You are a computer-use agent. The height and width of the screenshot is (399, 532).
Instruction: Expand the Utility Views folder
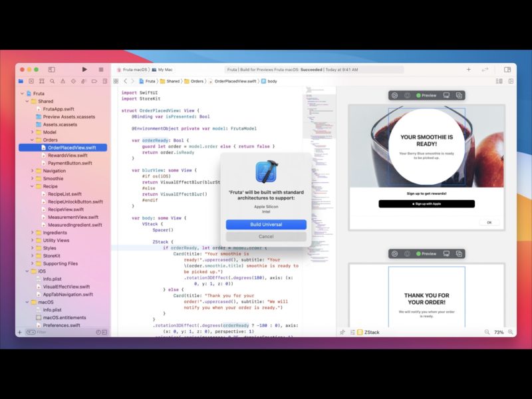[x=33, y=240]
